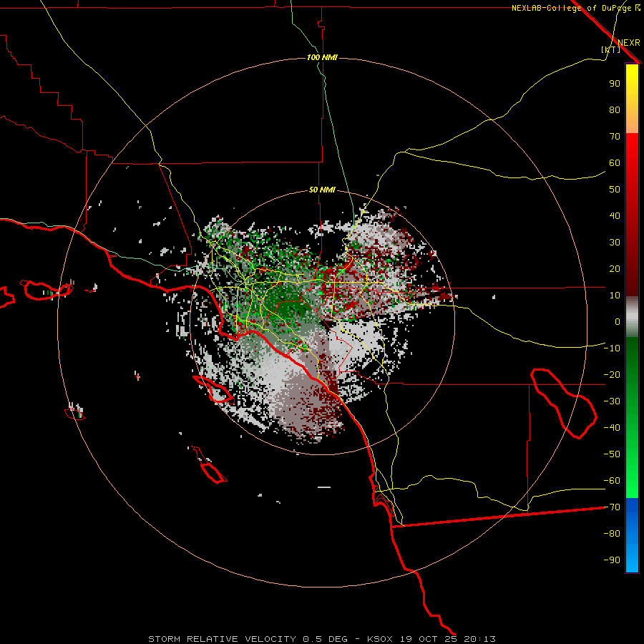Click the 0 value on velocity scale
Image resolution: width=644 pixels, height=644 pixels.
[618, 322]
